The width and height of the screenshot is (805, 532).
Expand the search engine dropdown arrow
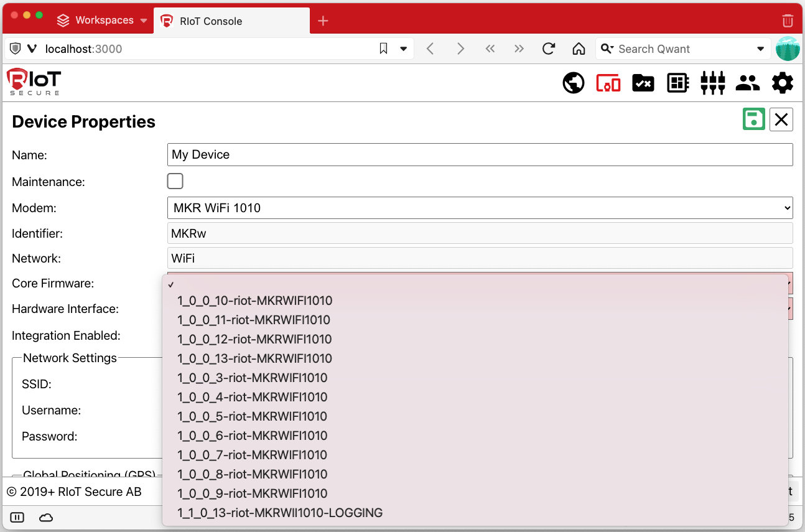tap(760, 49)
